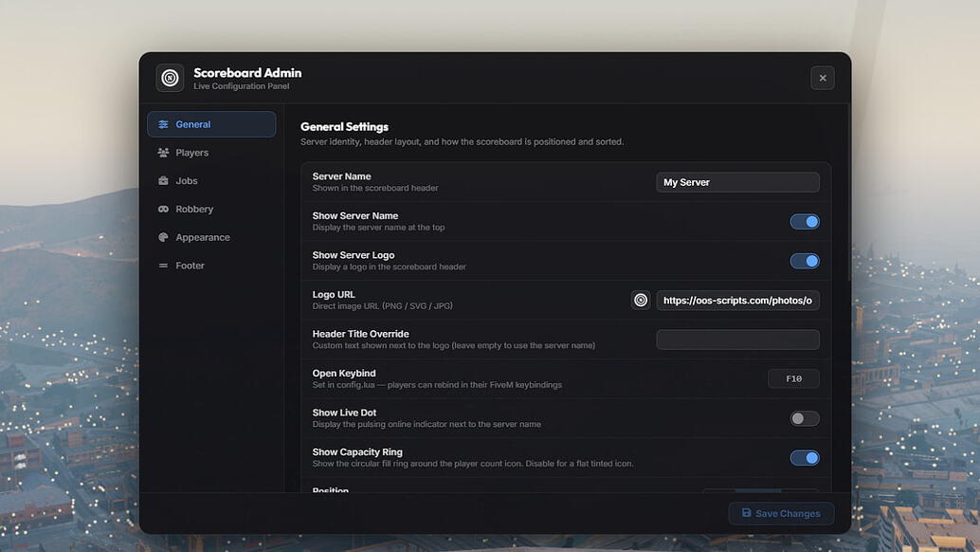980x552 pixels.
Task: Select the Footer section
Action: pos(211,265)
